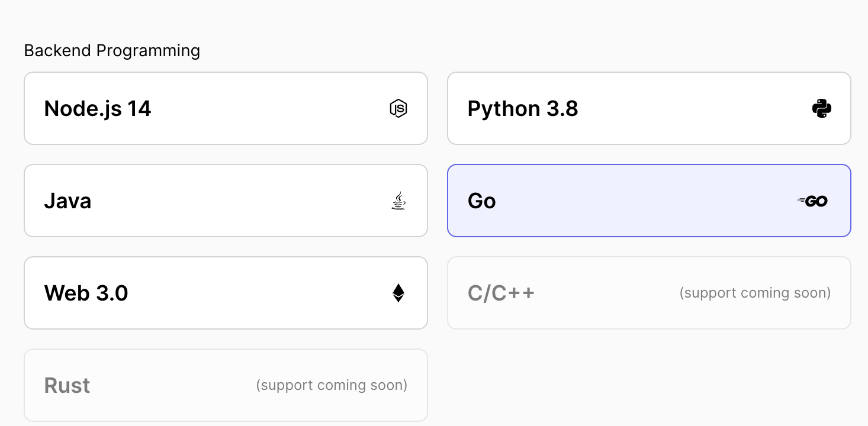Select the Python 3.8 backend option
The height and width of the screenshot is (426, 868).
(x=649, y=108)
